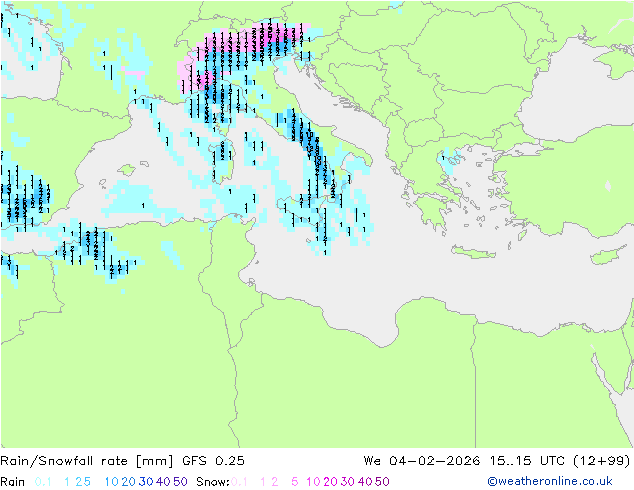Screen dimensions: 634x490
Task: Click the "Snow:" legend label
Action: tap(213, 482)
